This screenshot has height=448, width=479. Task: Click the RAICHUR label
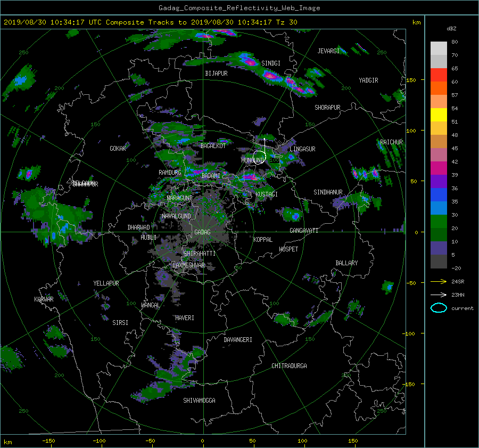pos(391,142)
